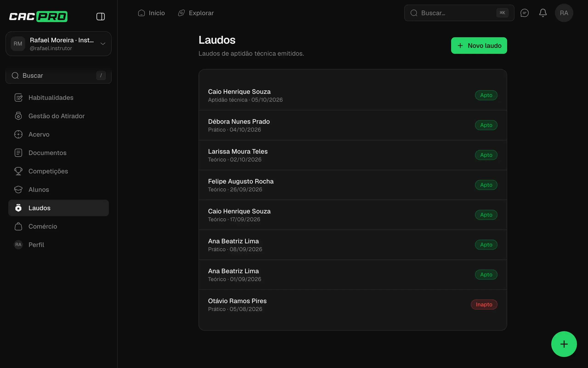Click the CAC PRO logo
The image size is (588, 368).
(x=38, y=17)
